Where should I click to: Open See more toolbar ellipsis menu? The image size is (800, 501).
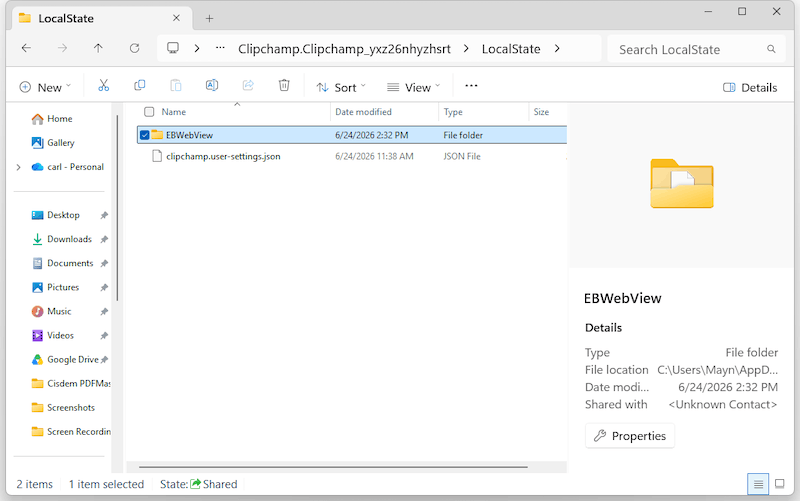(x=471, y=86)
